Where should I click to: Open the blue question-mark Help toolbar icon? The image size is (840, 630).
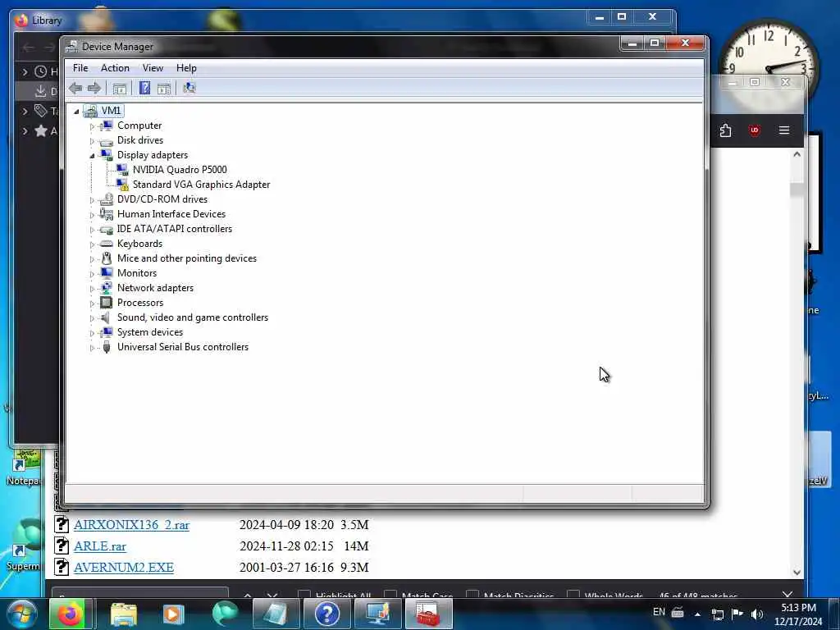point(144,88)
